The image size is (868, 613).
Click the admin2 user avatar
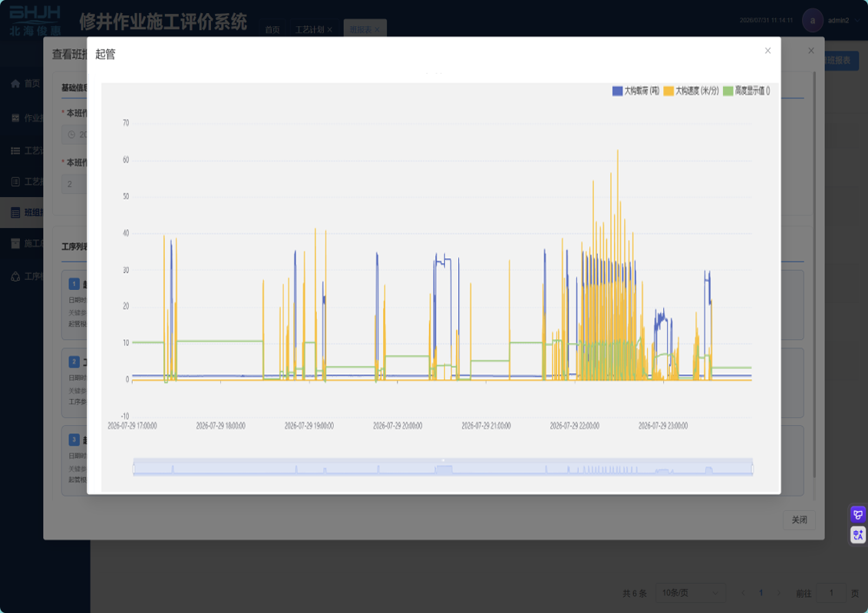click(x=812, y=21)
